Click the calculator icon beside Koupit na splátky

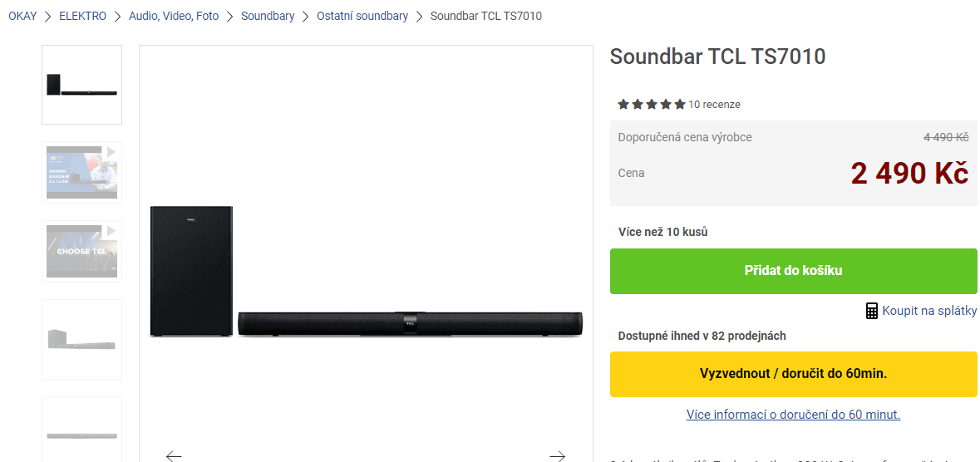(x=872, y=311)
